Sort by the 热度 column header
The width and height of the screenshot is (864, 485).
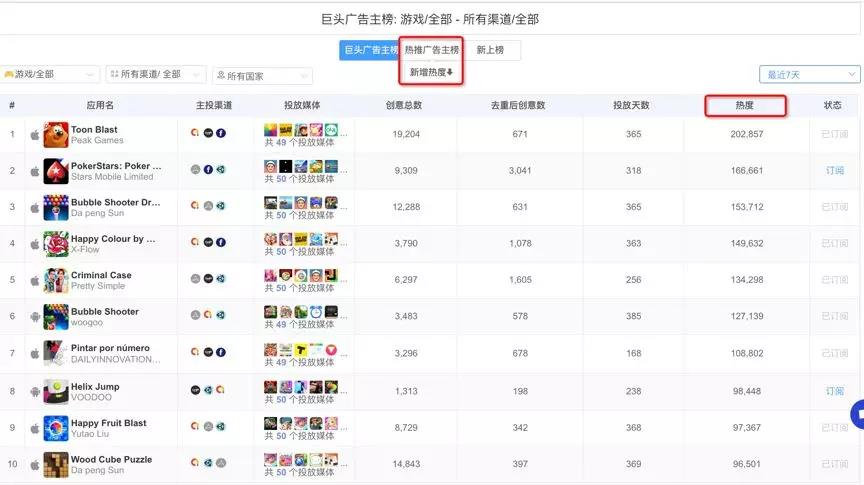click(744, 105)
